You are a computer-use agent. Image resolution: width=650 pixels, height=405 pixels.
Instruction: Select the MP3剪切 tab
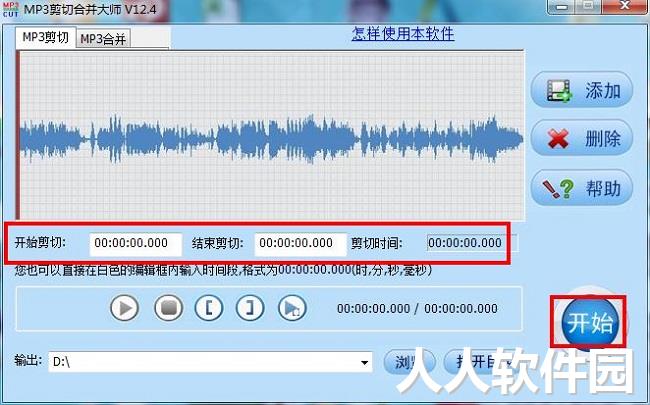point(46,37)
